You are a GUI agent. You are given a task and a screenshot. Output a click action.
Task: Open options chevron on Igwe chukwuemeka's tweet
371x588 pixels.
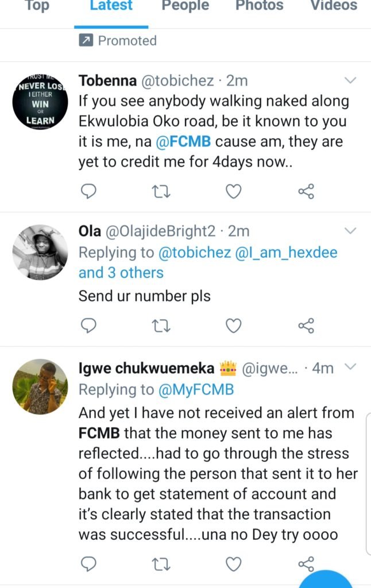[x=350, y=367]
